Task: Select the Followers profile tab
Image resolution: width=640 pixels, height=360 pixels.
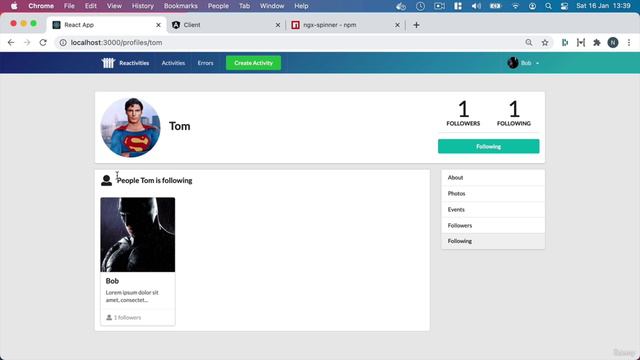Action: [x=493, y=225]
